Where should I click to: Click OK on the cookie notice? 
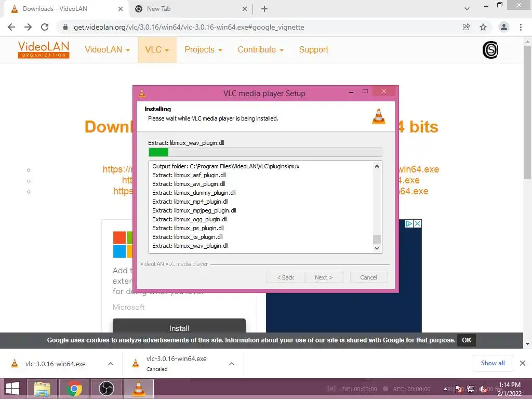tap(467, 340)
